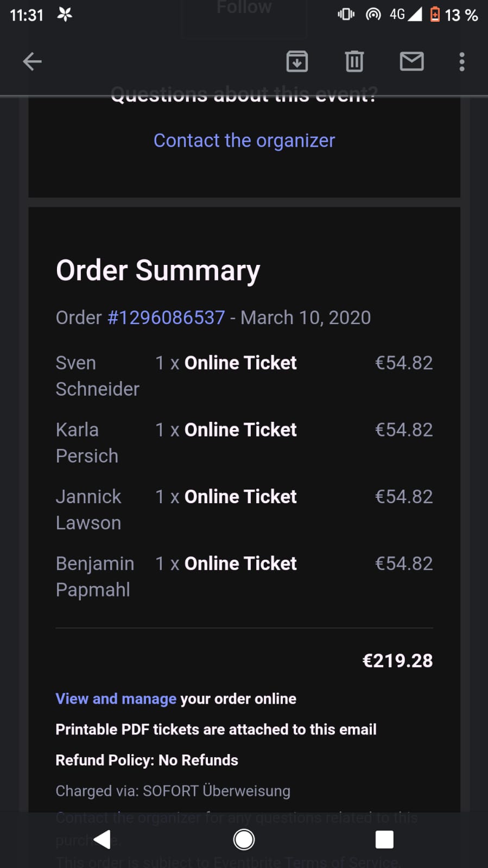This screenshot has width=488, height=868.
Task: Tap the €219.28 order total
Action: [x=397, y=661]
